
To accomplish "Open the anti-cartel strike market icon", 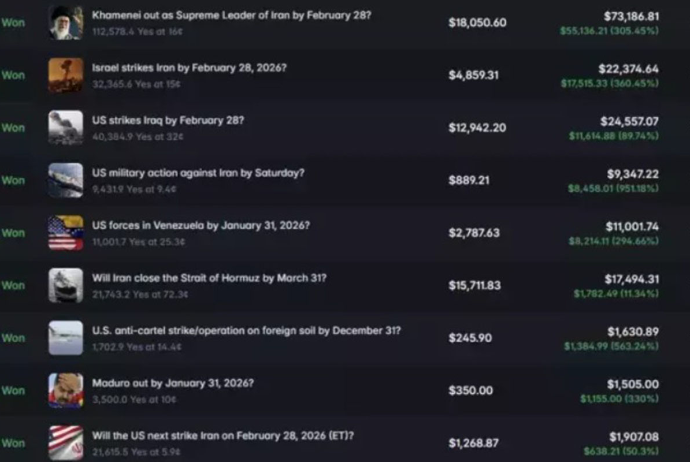I will 66,338.
